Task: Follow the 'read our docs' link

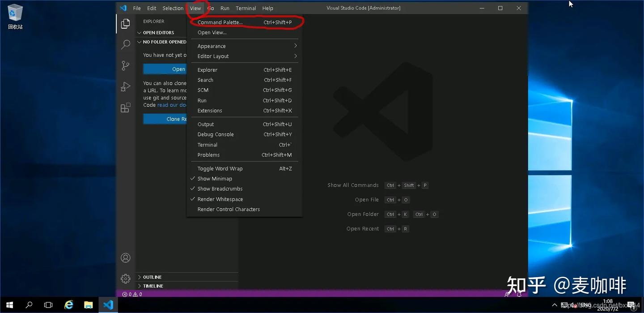Action: 172,105
